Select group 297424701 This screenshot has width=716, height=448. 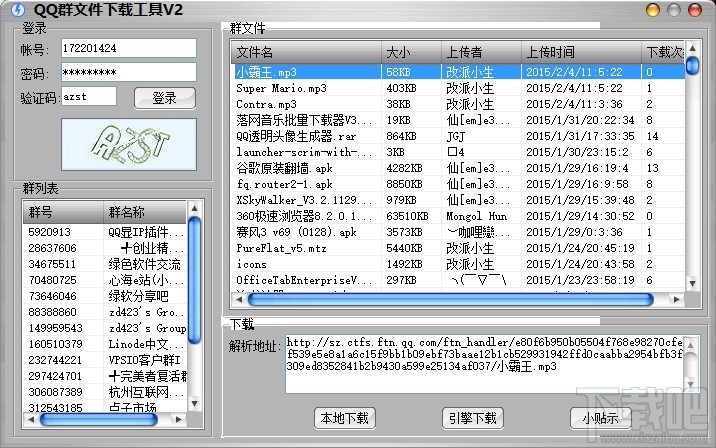click(105, 376)
